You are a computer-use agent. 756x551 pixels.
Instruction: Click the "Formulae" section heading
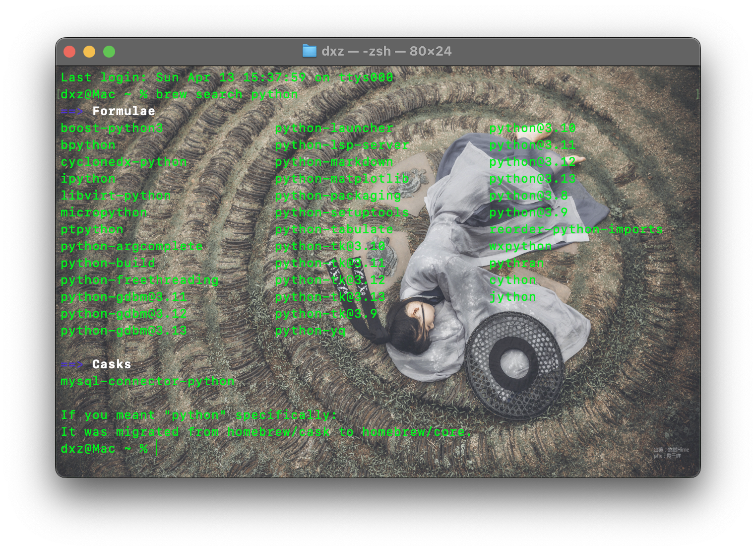[124, 111]
